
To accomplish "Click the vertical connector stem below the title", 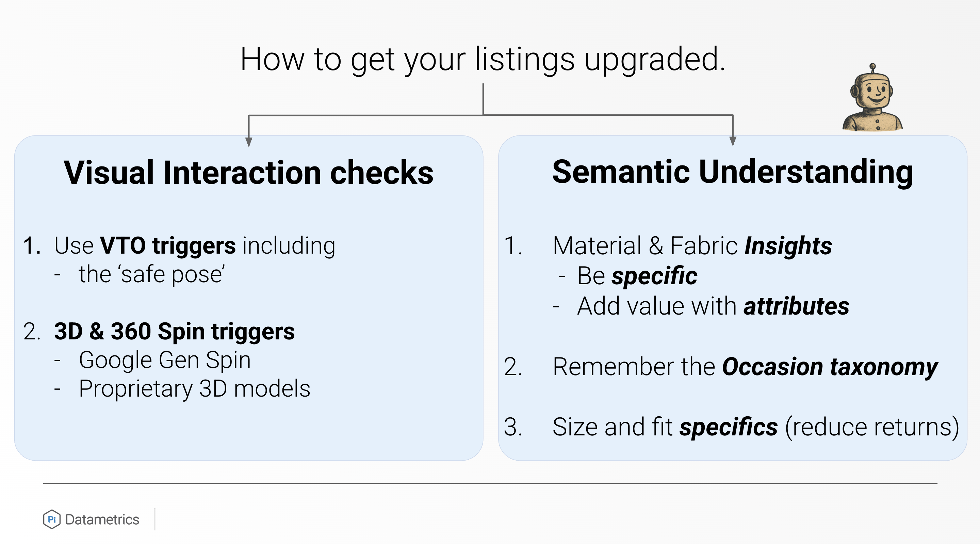I will coord(483,98).
